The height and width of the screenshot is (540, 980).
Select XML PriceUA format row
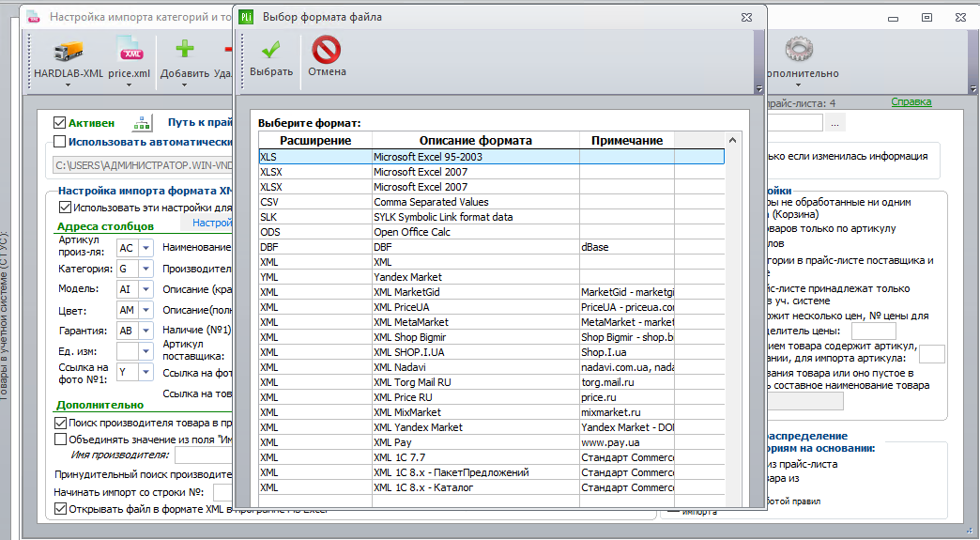pyautogui.click(x=491, y=307)
